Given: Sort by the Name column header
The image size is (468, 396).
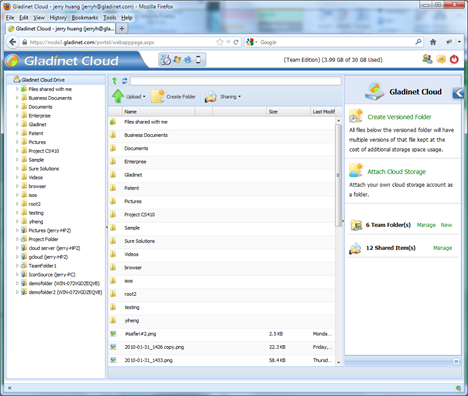Looking at the screenshot, I should (x=159, y=112).
